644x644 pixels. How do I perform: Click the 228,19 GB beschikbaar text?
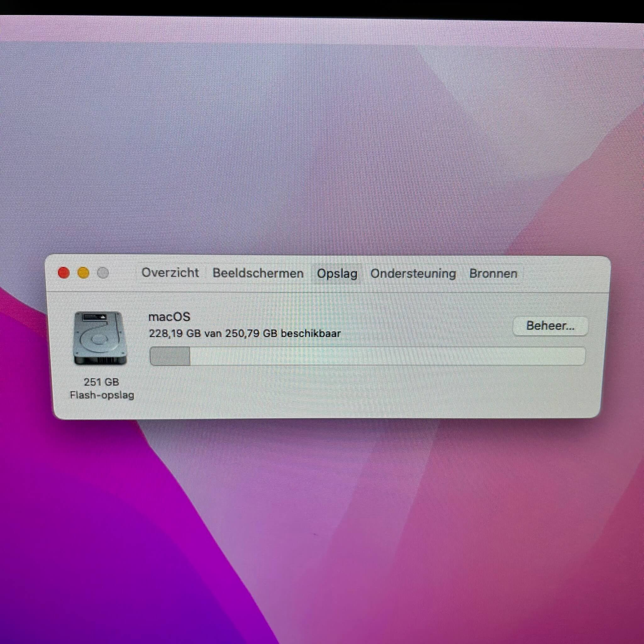[245, 334]
